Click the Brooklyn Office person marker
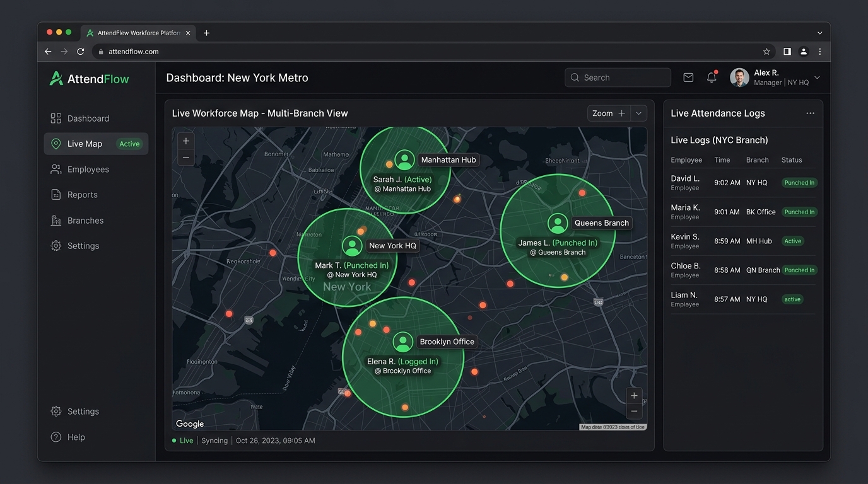Screen dimensions: 868x484 (403, 342)
